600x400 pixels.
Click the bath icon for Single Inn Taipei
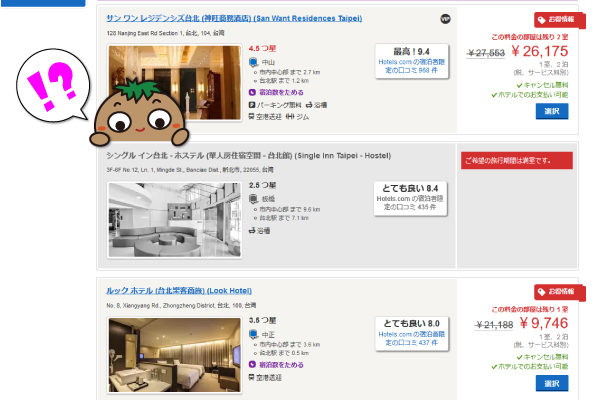(252, 230)
